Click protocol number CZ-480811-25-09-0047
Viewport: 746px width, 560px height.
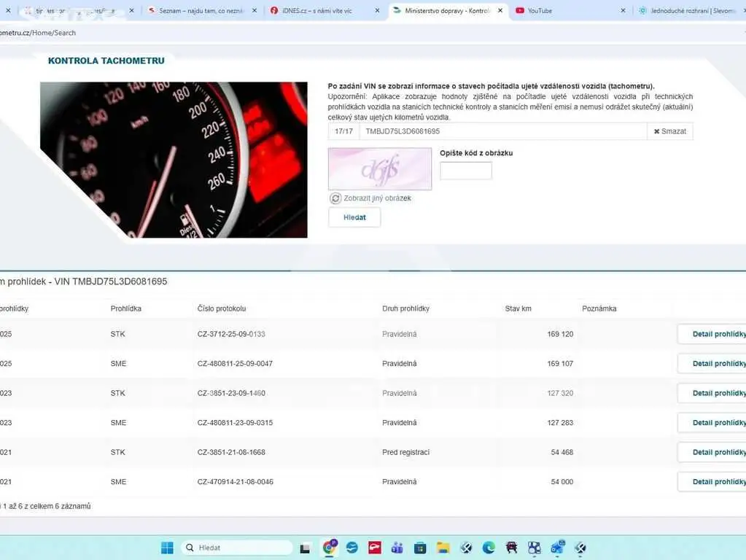tap(235, 364)
